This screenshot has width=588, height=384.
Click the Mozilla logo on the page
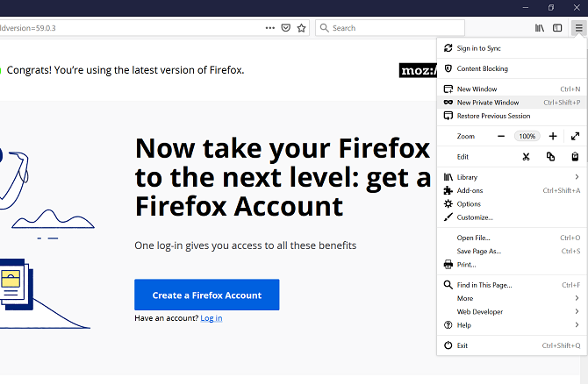pos(418,70)
